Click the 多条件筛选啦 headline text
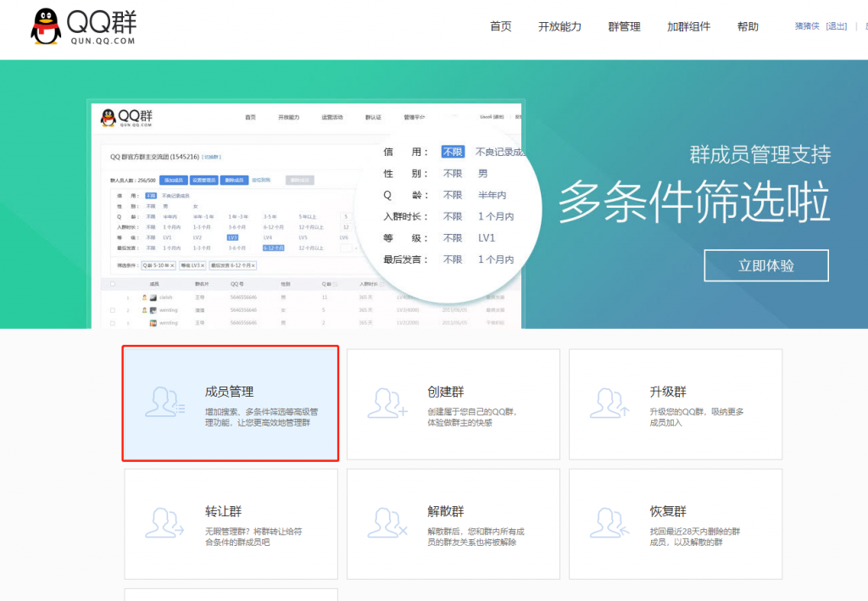 (x=695, y=202)
